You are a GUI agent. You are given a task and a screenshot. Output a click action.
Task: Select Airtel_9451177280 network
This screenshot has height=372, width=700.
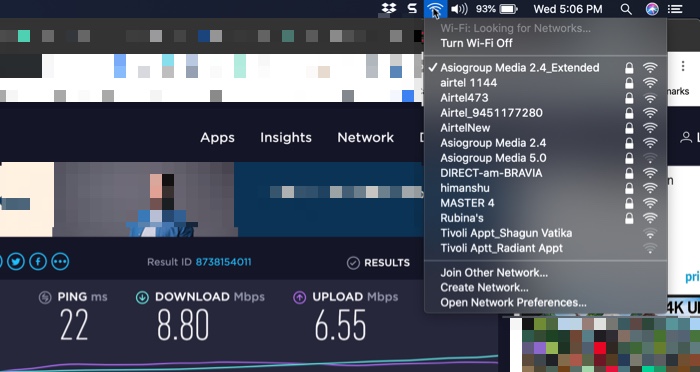(546, 113)
